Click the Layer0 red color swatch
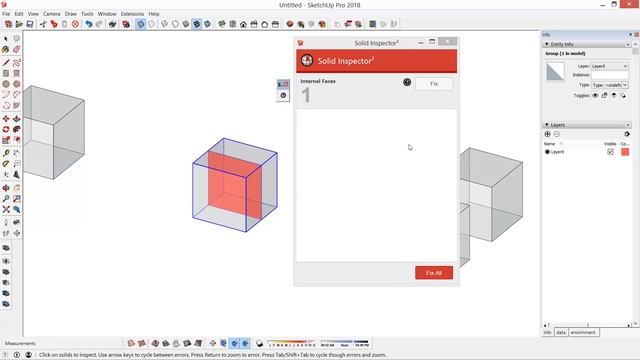Image resolution: width=640 pixels, height=360 pixels. pyautogui.click(x=625, y=152)
